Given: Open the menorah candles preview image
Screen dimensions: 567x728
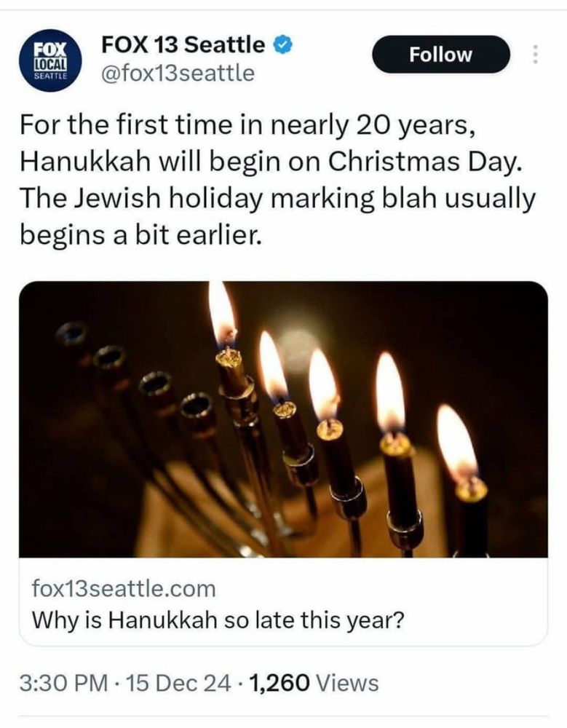Looking at the screenshot, I should [x=283, y=419].
